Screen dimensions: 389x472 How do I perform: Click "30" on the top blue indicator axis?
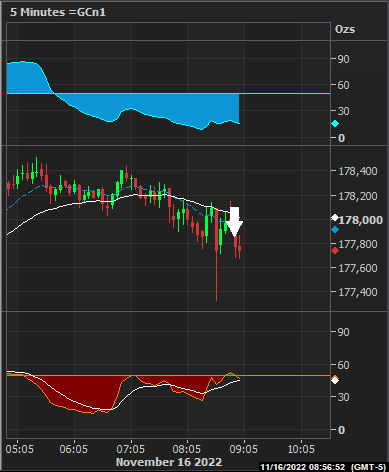coord(343,111)
